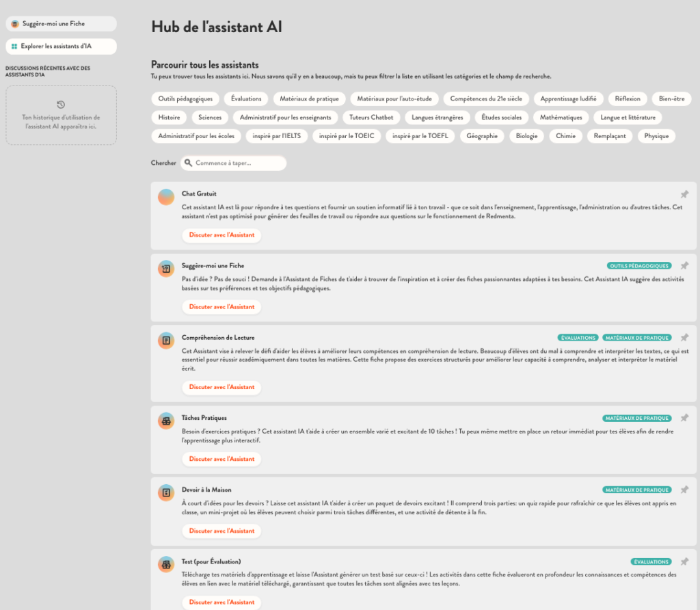Filter assistants by Mathématiques category
This screenshot has width=700, height=610.
click(x=561, y=118)
